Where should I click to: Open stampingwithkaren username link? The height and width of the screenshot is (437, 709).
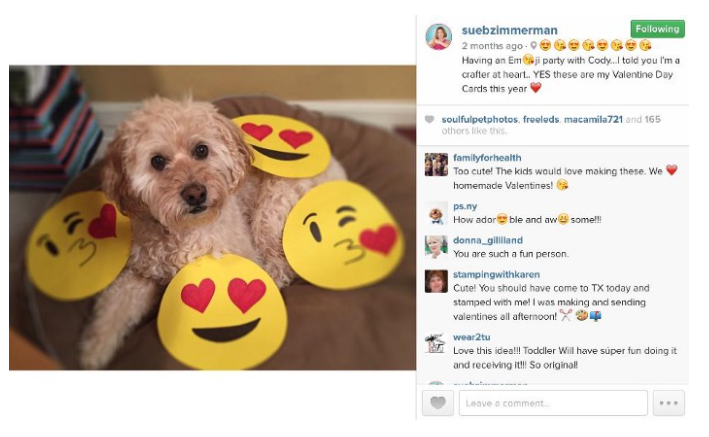[496, 274]
